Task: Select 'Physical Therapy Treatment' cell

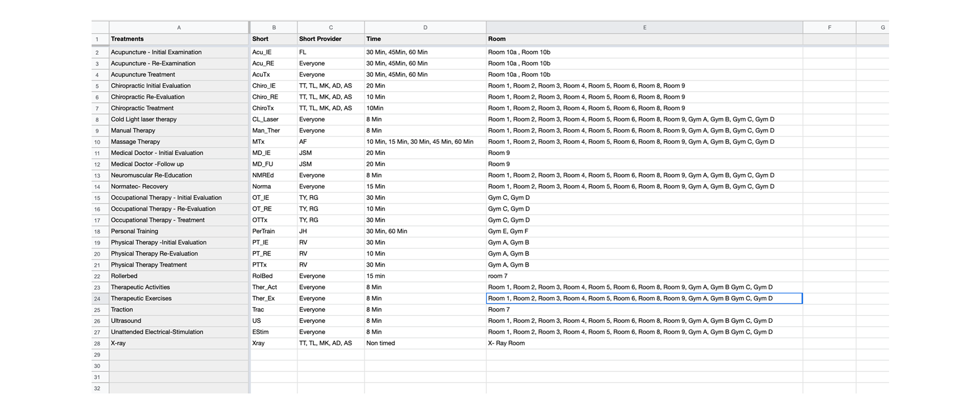Action: (x=179, y=265)
